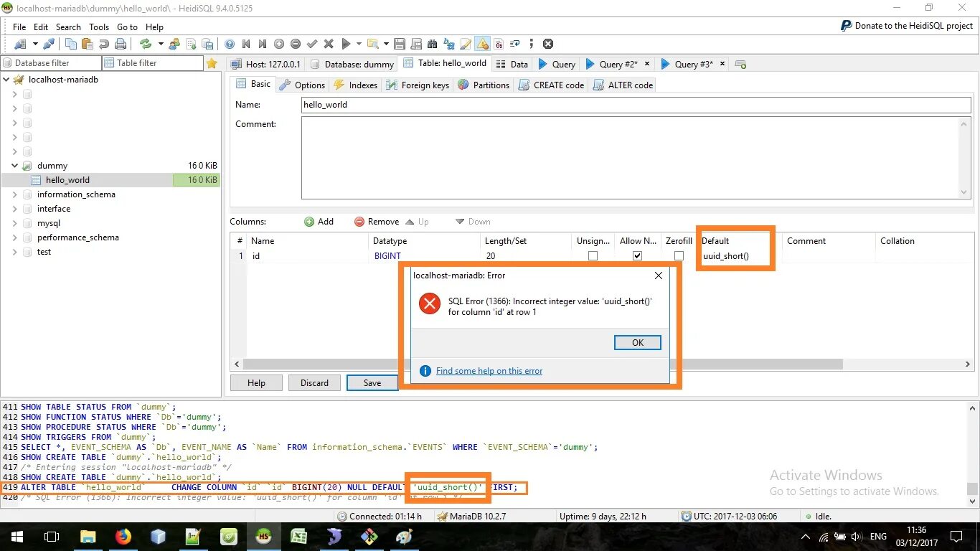Image resolution: width=980 pixels, height=551 pixels.
Task: Click the disconnect from server icon
Action: [x=49, y=44]
